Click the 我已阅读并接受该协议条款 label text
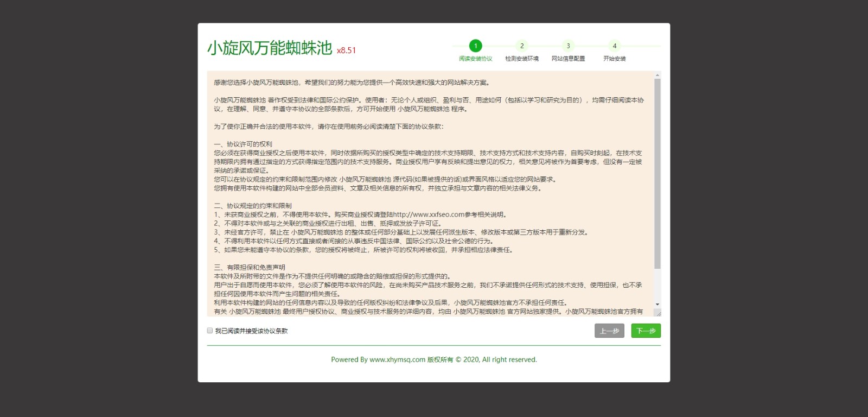The image size is (868, 417). pyautogui.click(x=251, y=331)
